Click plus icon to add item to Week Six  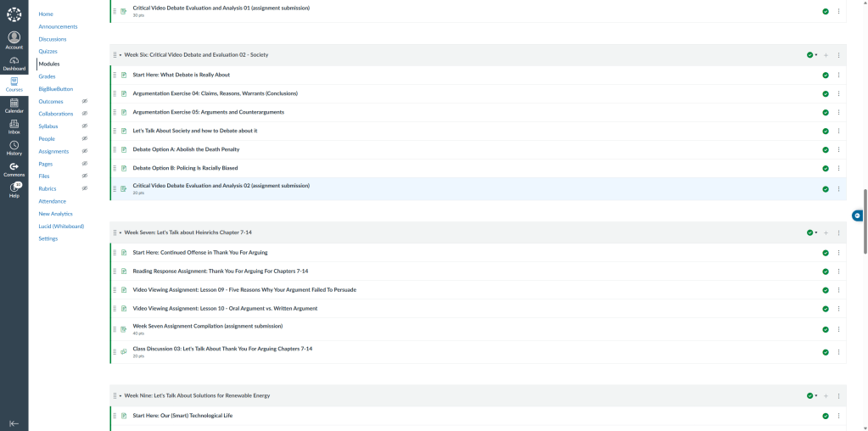point(826,55)
